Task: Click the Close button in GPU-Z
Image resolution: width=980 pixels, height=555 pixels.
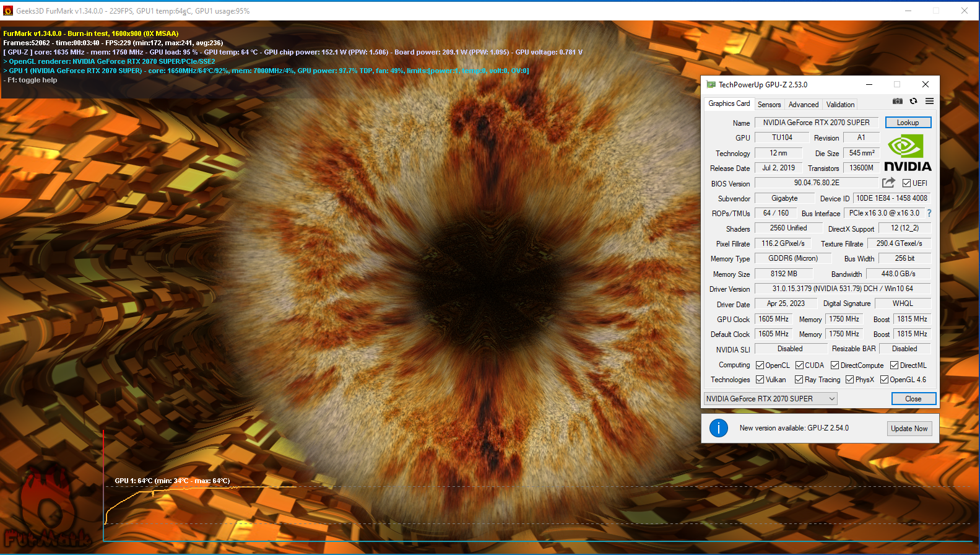Action: click(x=913, y=399)
